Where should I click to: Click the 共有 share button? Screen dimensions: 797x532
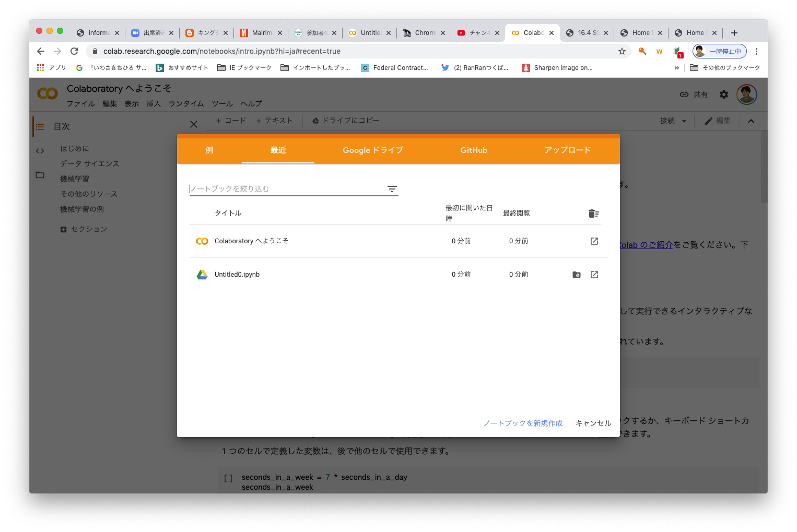pyautogui.click(x=694, y=94)
